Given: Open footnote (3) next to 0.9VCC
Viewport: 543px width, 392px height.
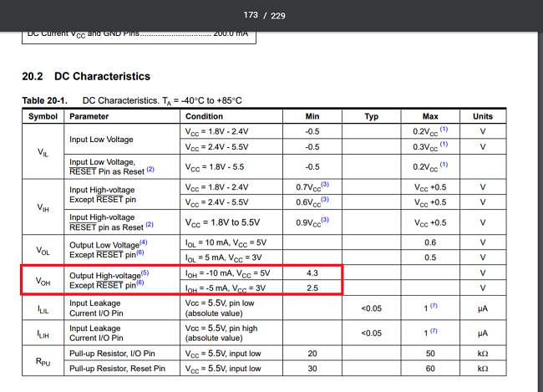Looking at the screenshot, I should (x=325, y=220).
